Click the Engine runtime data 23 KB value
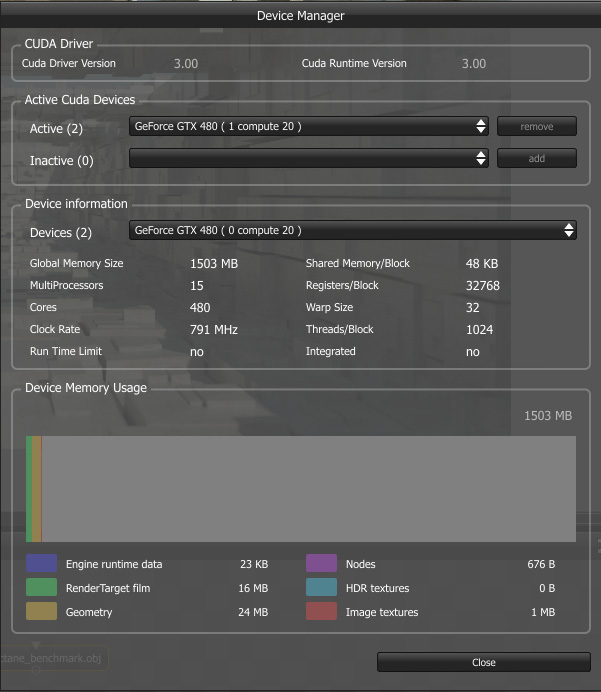The width and height of the screenshot is (601, 692). pyautogui.click(x=254, y=564)
